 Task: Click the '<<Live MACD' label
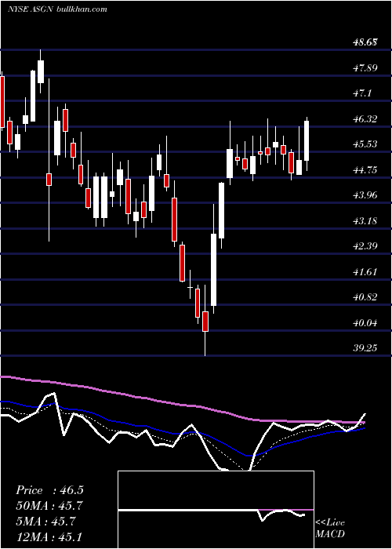330,529
